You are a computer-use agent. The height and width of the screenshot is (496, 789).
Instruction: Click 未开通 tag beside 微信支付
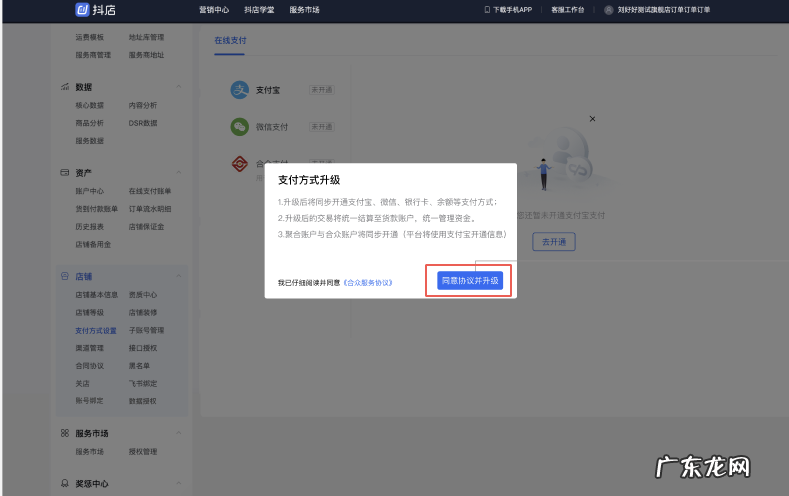(x=322, y=127)
